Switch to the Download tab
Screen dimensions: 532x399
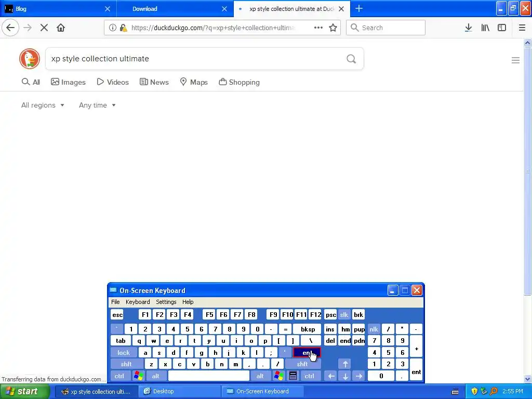point(175,9)
